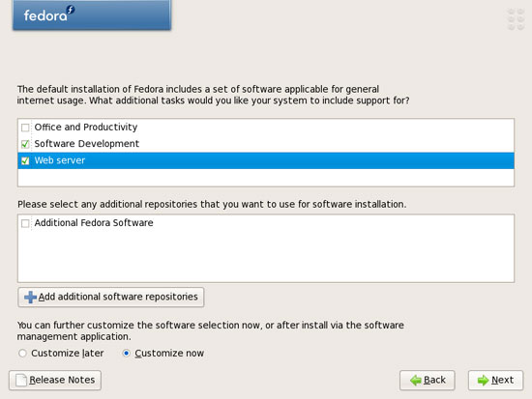Go Back to the previous step
This screenshot has width=532, height=399.
tap(428, 381)
